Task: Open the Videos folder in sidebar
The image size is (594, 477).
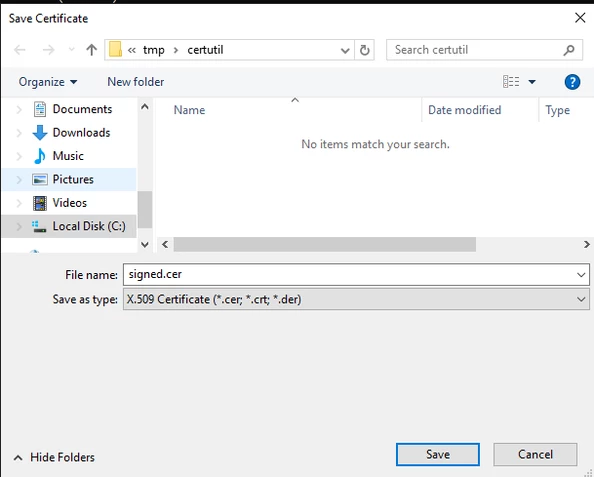Action: (70, 203)
